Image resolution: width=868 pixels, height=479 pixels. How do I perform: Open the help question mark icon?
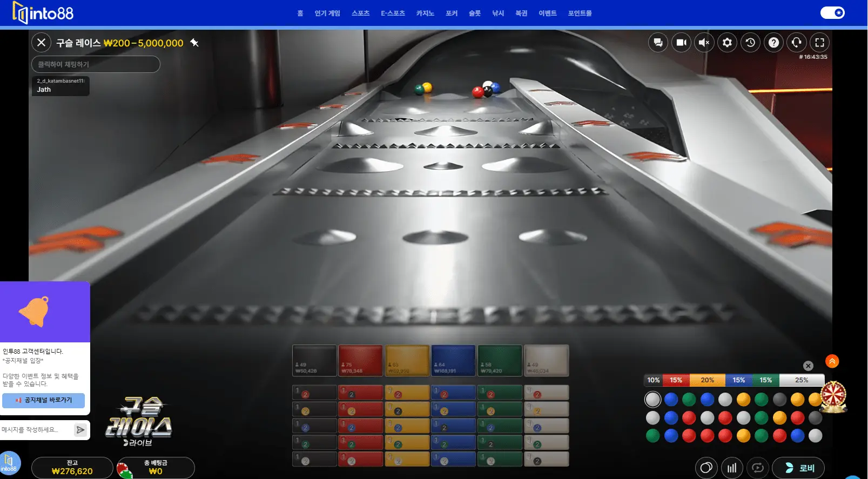click(773, 43)
